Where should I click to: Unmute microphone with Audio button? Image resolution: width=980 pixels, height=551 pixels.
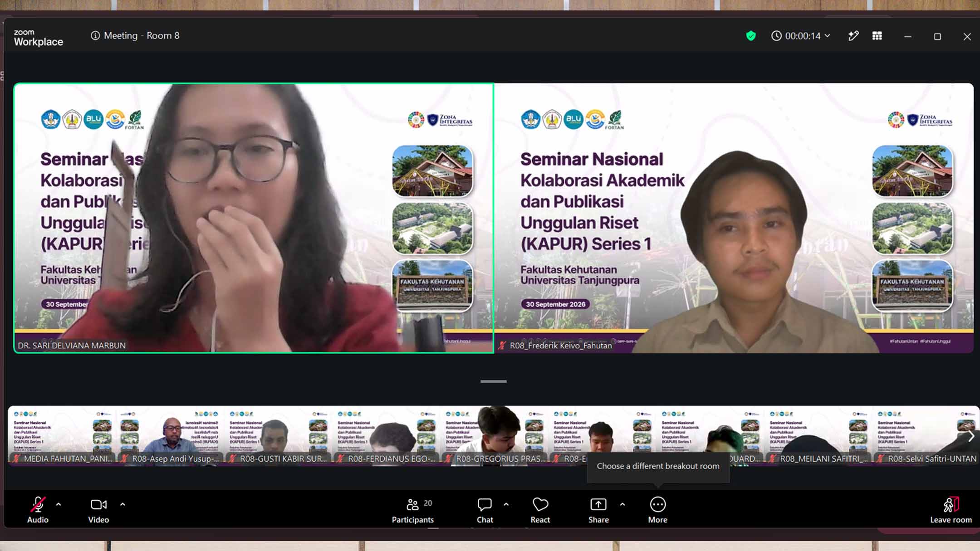click(x=38, y=510)
